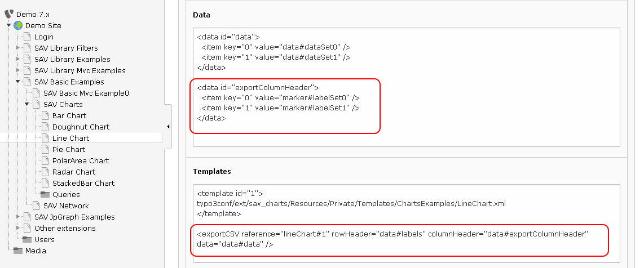Open the Radar Chart page
Image resolution: width=644 pixels, height=268 pixels.
[73, 172]
